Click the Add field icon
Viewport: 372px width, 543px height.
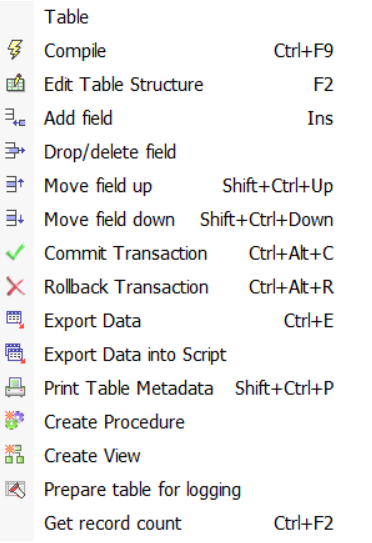click(15, 117)
